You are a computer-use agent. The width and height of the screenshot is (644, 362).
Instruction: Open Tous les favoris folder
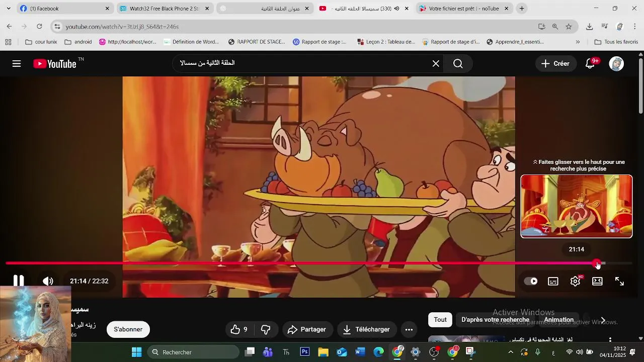(x=616, y=42)
